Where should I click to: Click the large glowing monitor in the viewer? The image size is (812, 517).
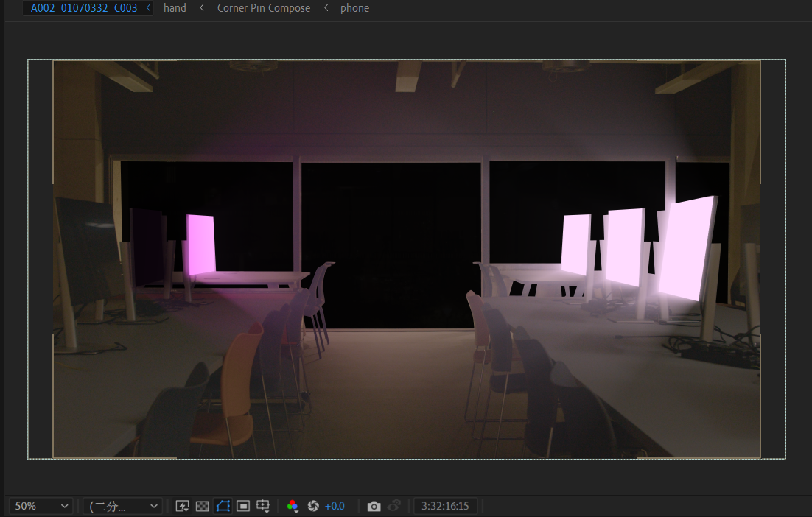[687, 248]
